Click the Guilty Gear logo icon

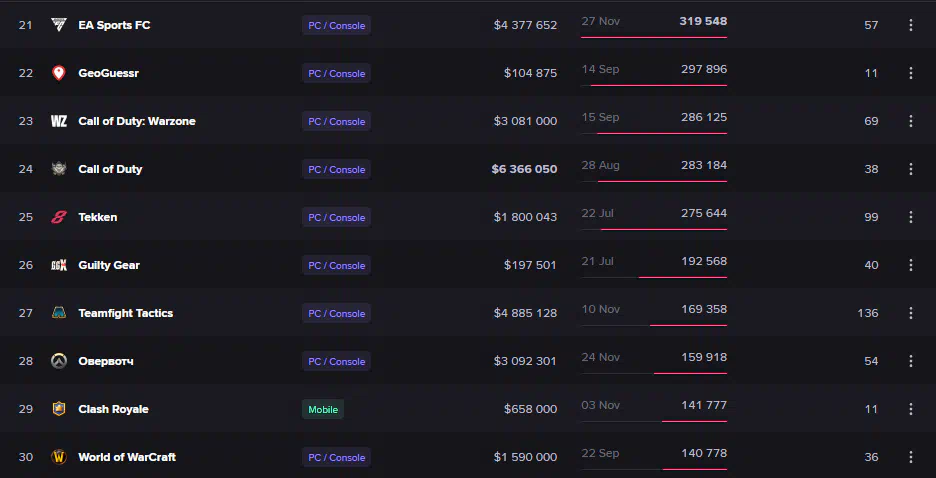pyautogui.click(x=58, y=265)
